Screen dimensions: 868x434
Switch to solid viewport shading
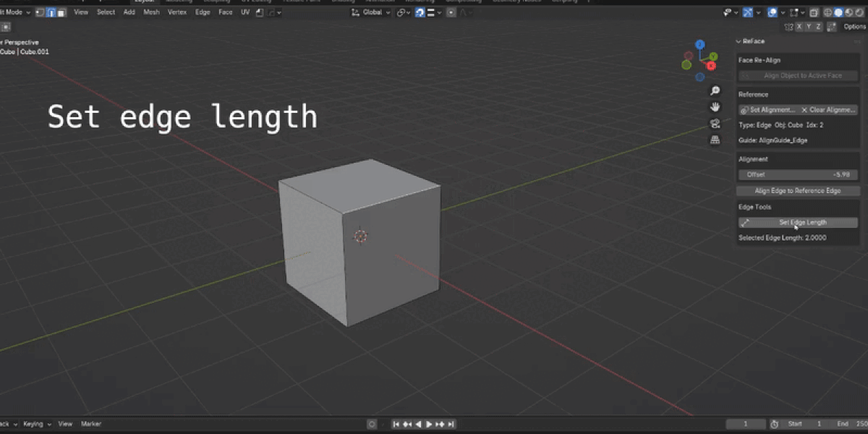click(838, 12)
